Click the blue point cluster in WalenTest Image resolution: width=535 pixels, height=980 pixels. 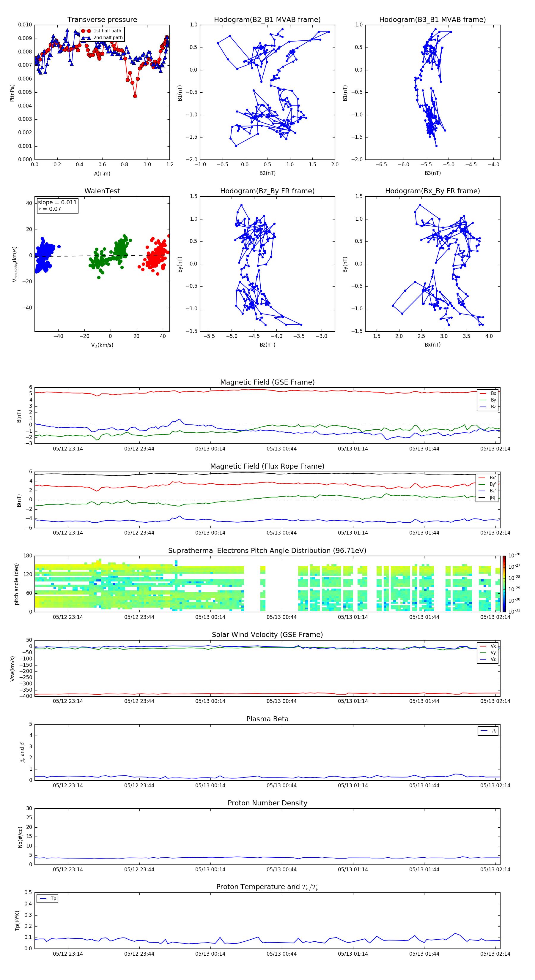[45, 255]
